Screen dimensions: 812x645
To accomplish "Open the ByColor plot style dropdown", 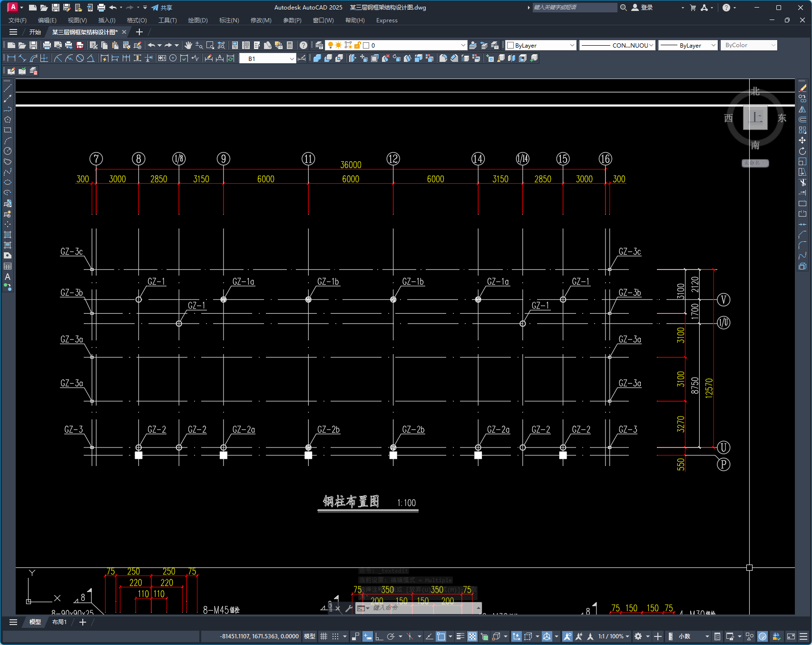I will point(749,45).
